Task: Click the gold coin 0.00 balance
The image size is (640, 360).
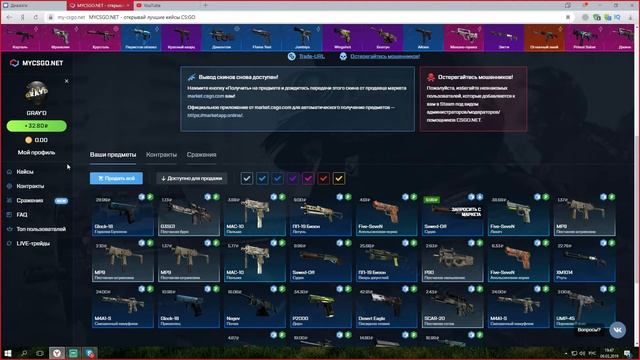Action: point(37,140)
